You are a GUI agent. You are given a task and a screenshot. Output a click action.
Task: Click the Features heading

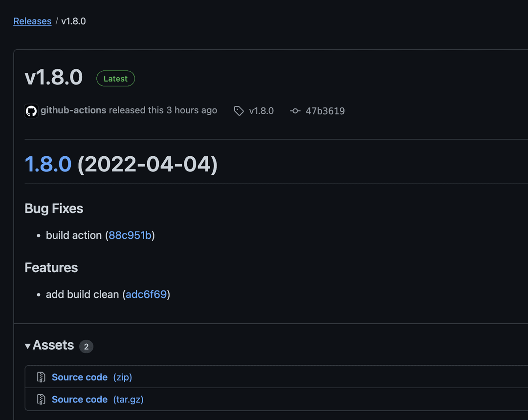[x=51, y=268]
